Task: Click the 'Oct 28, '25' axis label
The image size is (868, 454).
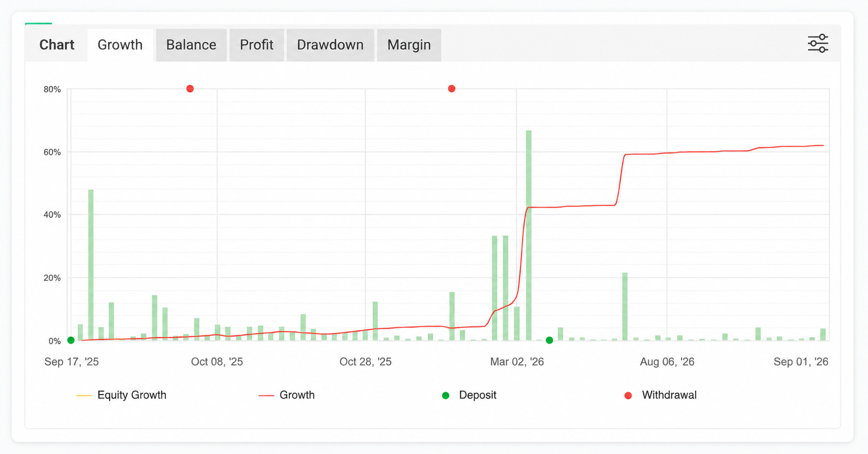Action: 365,362
